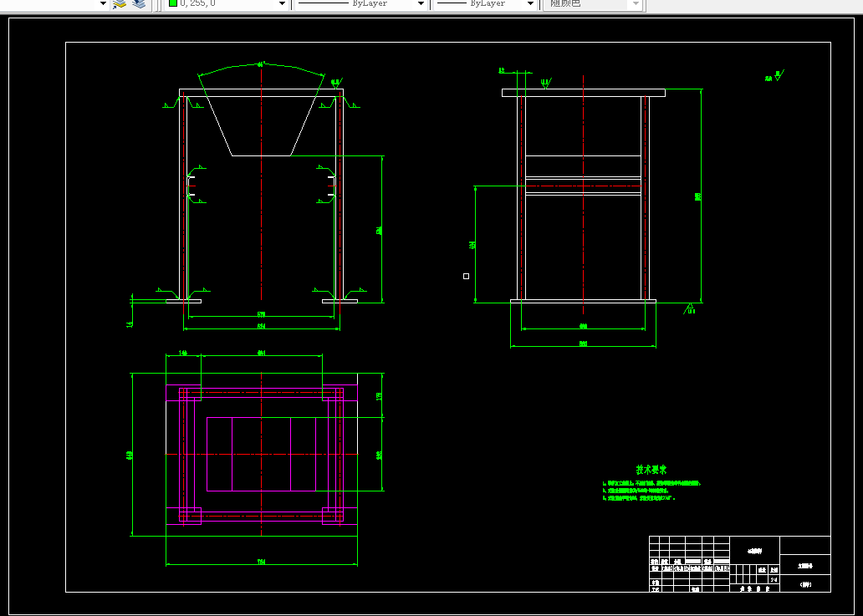Image resolution: width=863 pixels, height=616 pixels.
Task: Select the title block table grid
Action: (740, 563)
